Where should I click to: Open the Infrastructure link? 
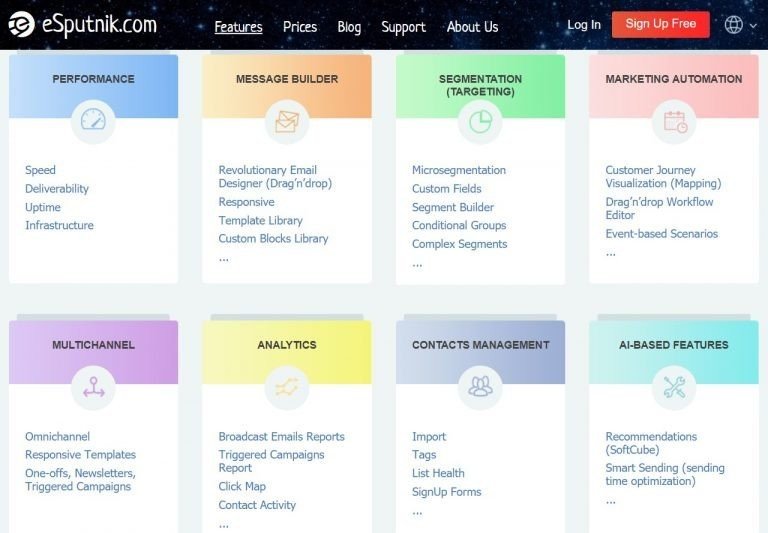coord(59,225)
